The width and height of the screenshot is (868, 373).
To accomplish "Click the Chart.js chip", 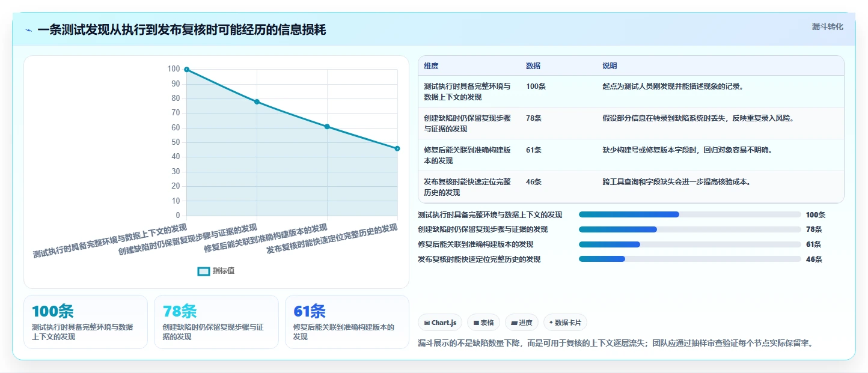I will [440, 323].
